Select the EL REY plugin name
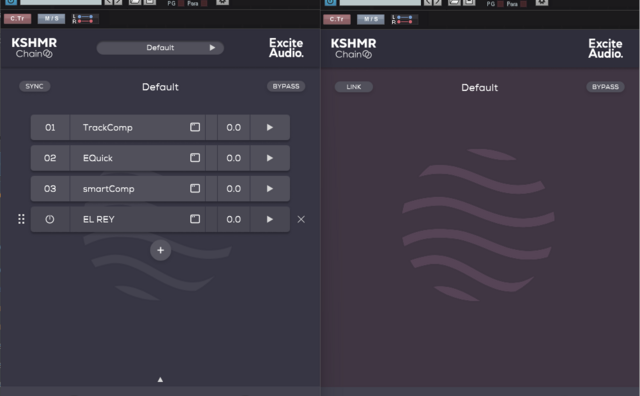The width and height of the screenshot is (640, 396). pyautogui.click(x=99, y=219)
